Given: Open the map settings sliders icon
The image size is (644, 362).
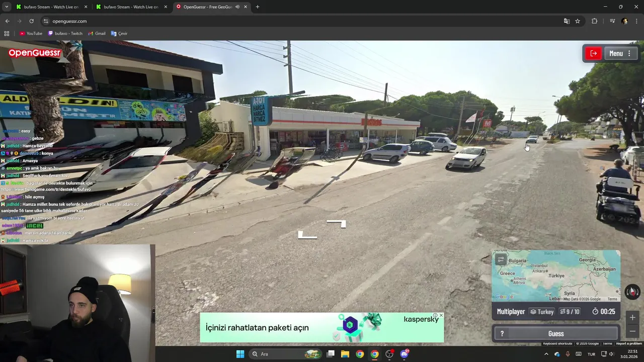Looking at the screenshot, I should [501, 259].
